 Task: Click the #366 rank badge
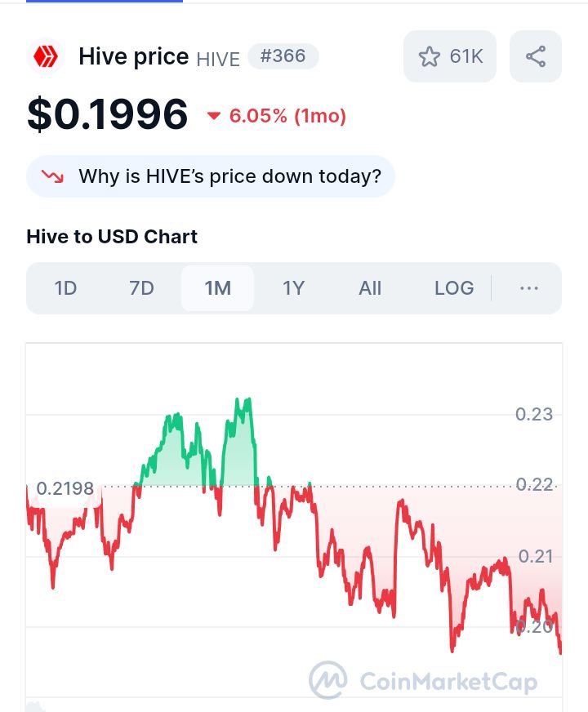[283, 56]
